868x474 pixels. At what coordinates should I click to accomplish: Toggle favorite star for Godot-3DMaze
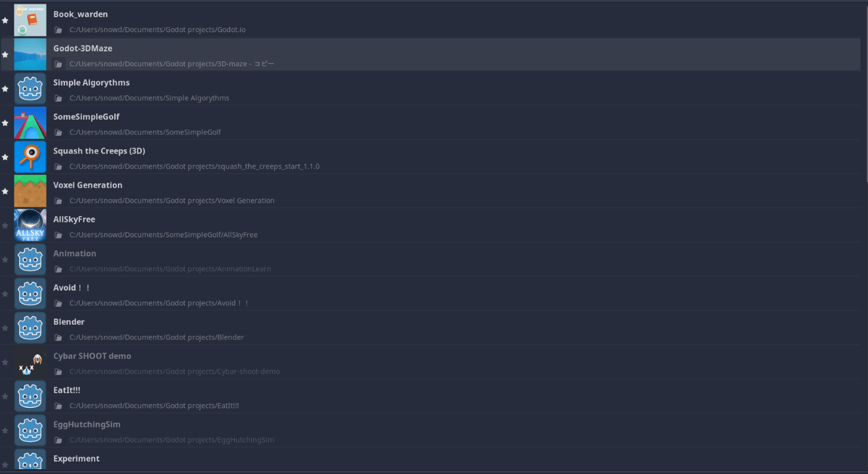tap(5, 55)
